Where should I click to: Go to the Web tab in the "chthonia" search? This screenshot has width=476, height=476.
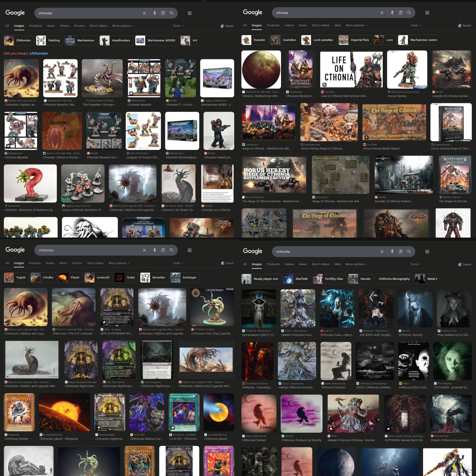337,264
